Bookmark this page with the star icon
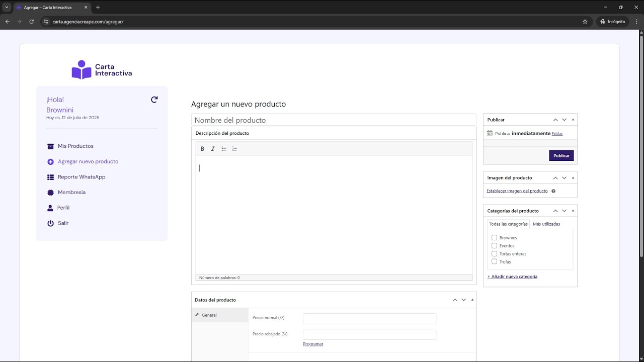Screen dimensions: 644x362 pyautogui.click(x=585, y=22)
